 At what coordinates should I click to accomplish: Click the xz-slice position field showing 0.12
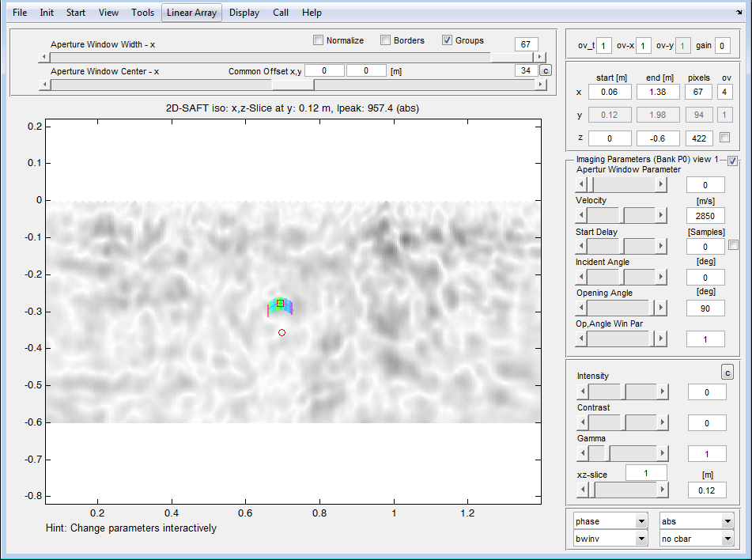[706, 490]
